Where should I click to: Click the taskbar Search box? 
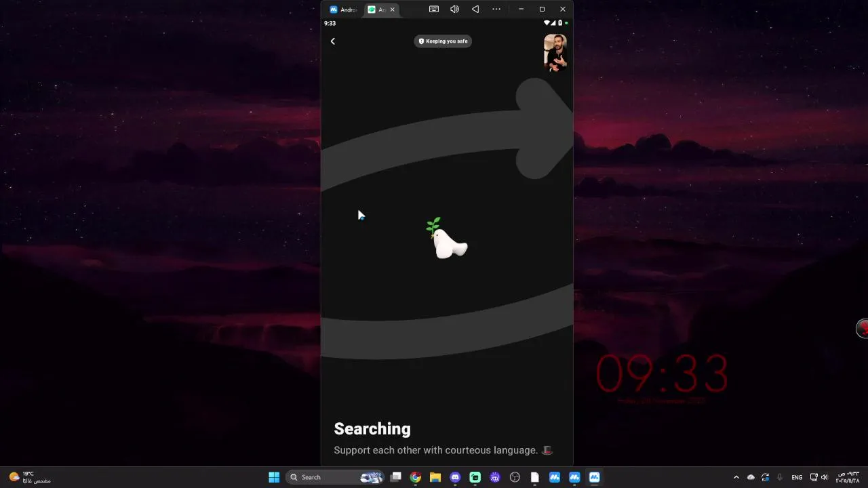(x=336, y=477)
